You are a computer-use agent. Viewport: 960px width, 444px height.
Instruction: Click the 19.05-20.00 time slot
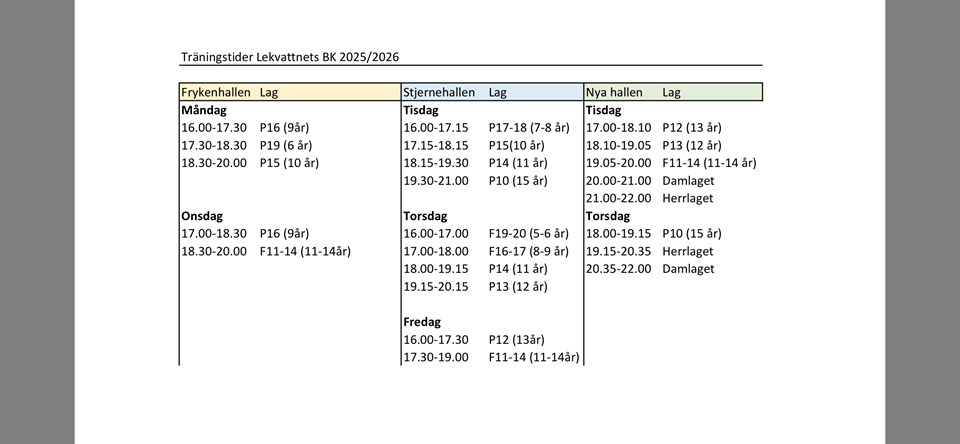617,163
